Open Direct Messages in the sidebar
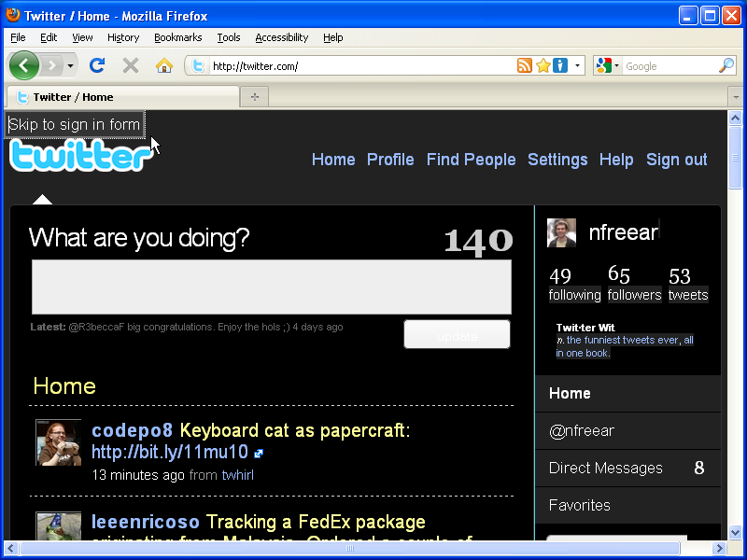Image resolution: width=747 pixels, height=560 pixels. click(x=603, y=468)
